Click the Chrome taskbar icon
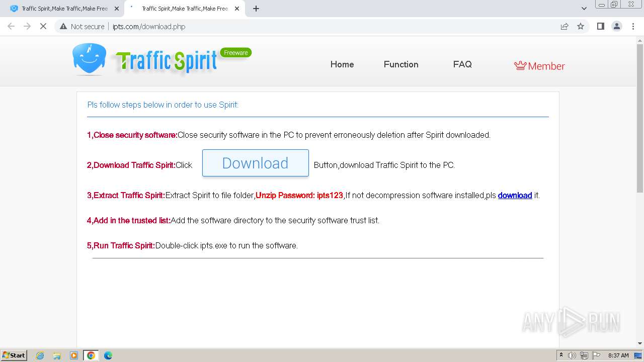 [x=91, y=355]
